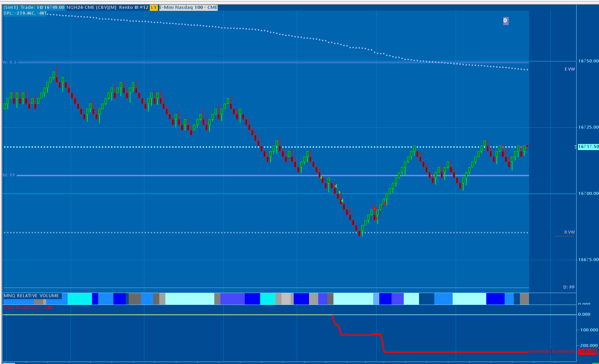The height and width of the screenshot is (364, 599).
Task: Click the 16700.00 price scale label
Action: [x=588, y=194]
